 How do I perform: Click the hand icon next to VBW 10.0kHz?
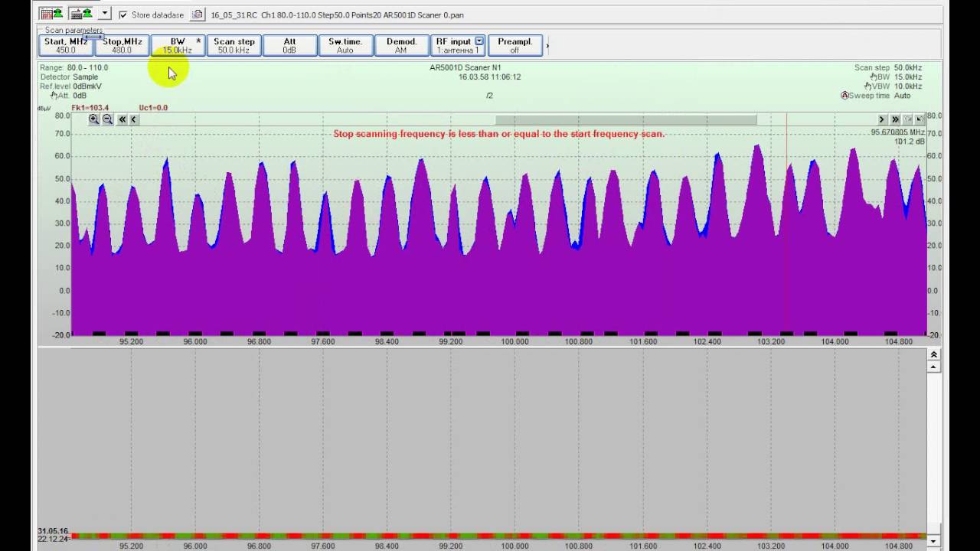point(869,86)
